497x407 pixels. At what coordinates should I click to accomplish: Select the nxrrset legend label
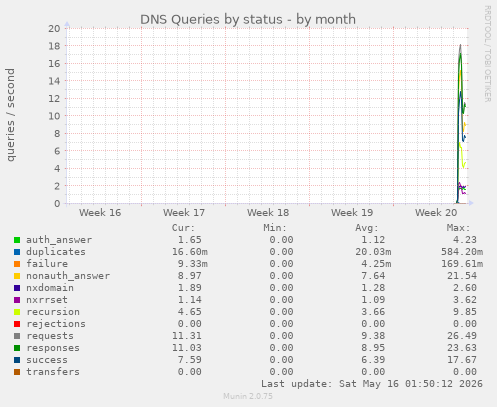47,300
